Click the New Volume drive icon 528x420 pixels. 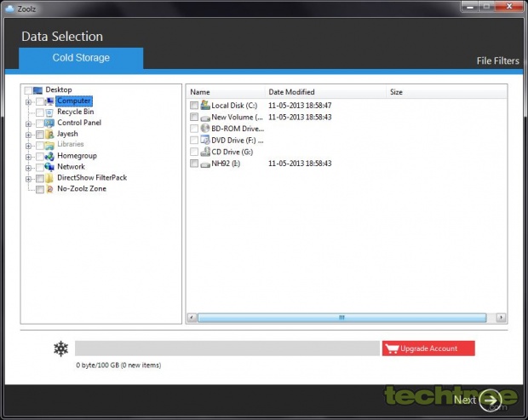click(x=205, y=118)
